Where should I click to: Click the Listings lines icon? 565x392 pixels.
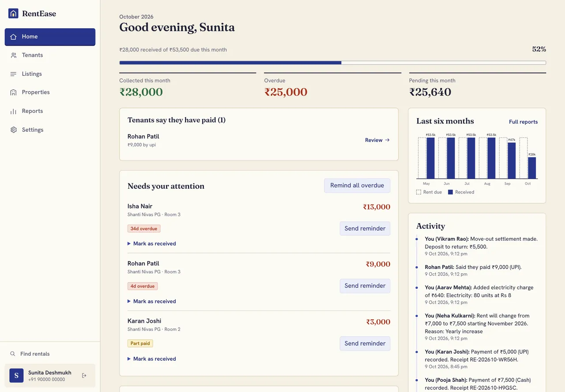(13, 74)
